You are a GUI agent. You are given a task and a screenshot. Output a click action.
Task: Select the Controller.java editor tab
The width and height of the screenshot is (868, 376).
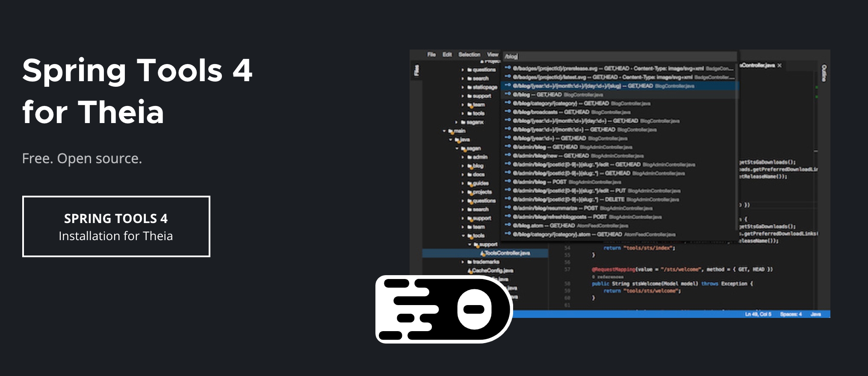pyautogui.click(x=757, y=65)
